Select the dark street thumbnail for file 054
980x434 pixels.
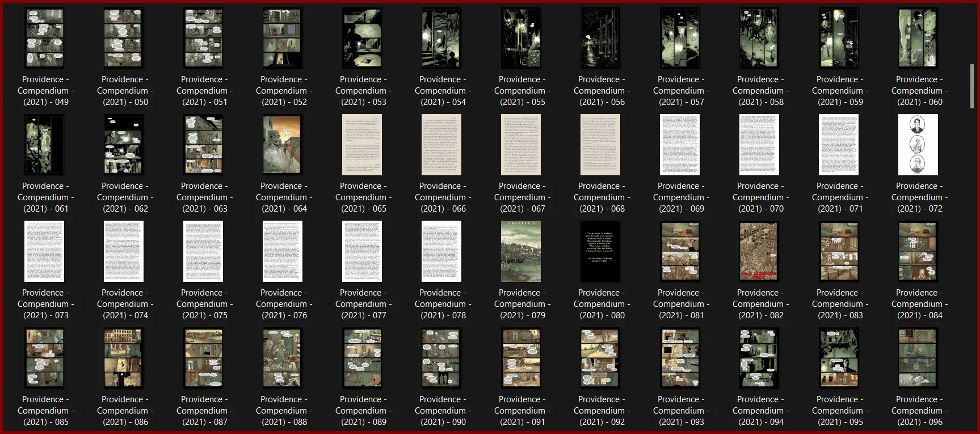tap(441, 38)
